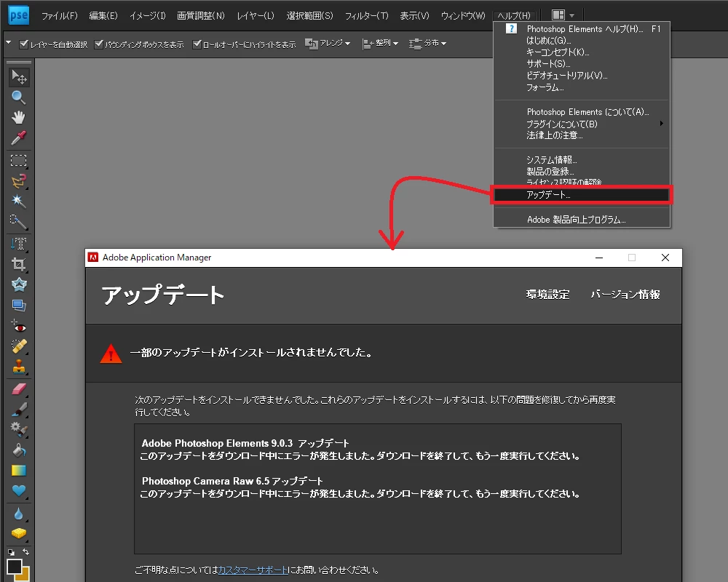Screen dimensions: 728x582
Task: Choose Photoshop Elements について(A) menu entry
Action: 582,112
